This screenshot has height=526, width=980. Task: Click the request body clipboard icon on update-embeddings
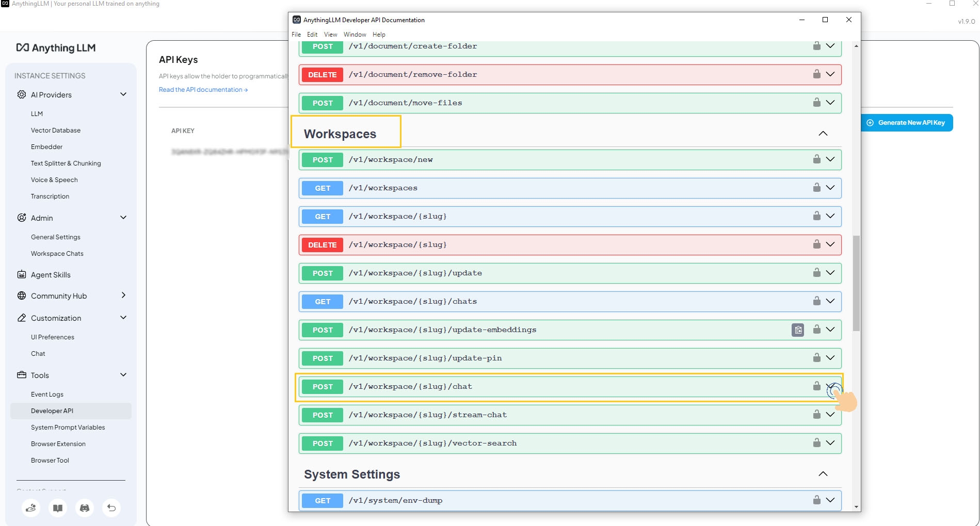pos(797,330)
